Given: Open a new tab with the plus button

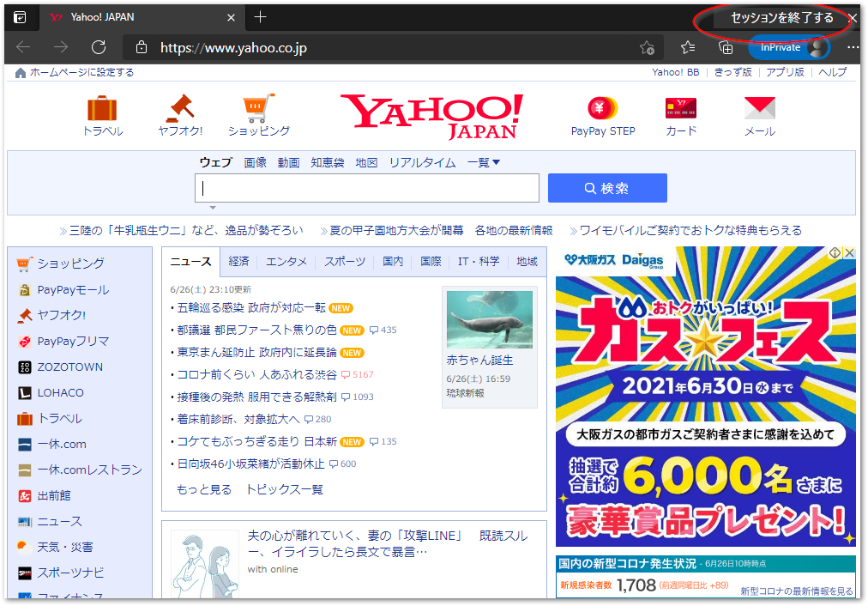Looking at the screenshot, I should click(260, 17).
